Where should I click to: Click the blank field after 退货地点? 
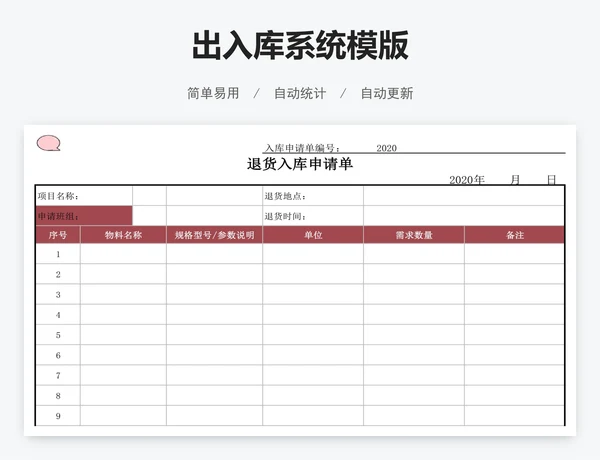464,196
